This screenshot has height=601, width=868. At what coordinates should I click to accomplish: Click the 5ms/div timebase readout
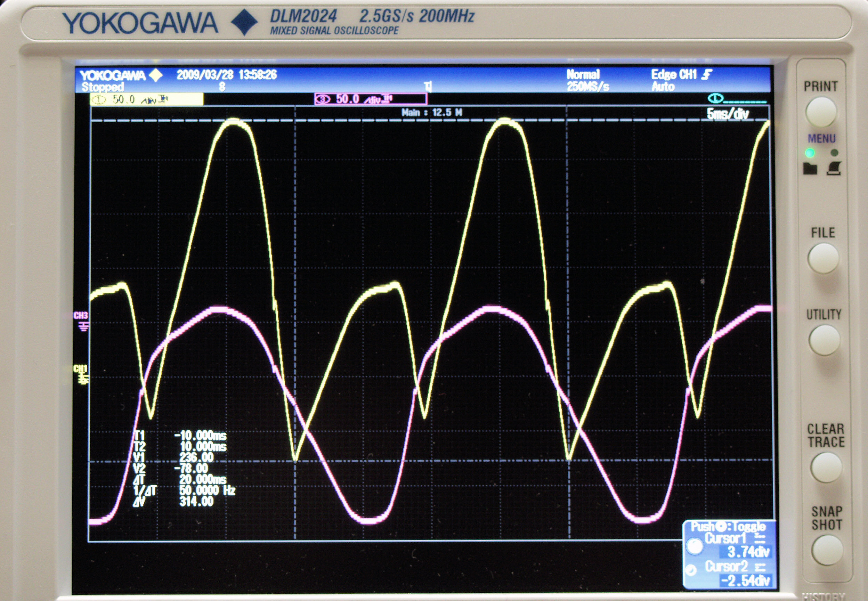click(x=727, y=114)
